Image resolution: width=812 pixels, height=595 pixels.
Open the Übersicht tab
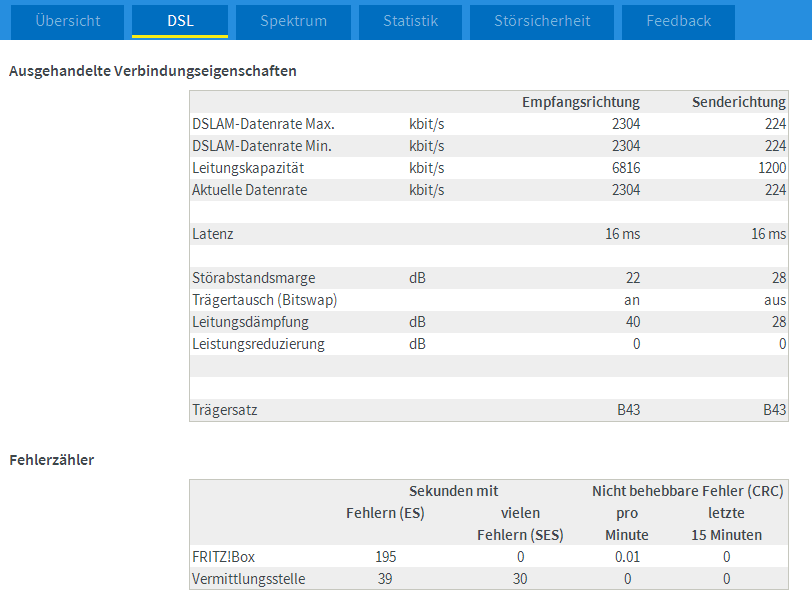(x=68, y=21)
